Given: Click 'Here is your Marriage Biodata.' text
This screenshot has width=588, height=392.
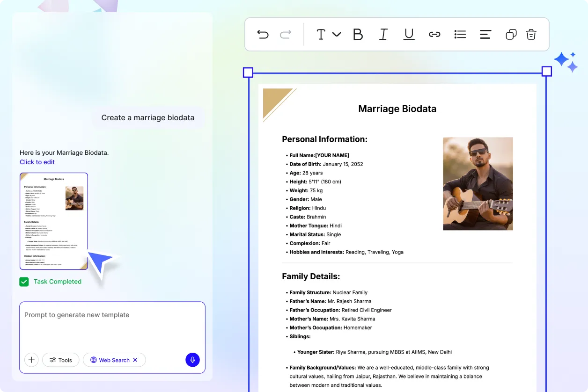Looking at the screenshot, I should [64, 152].
